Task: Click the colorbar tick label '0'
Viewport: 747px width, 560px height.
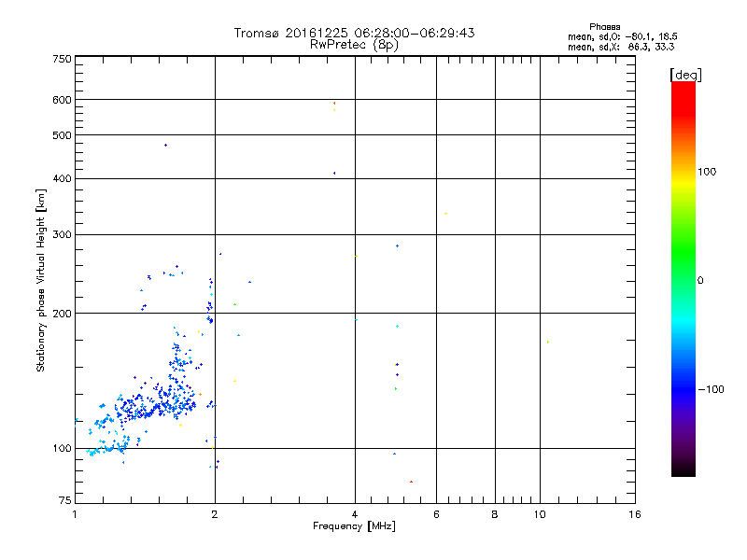Action: point(700,281)
